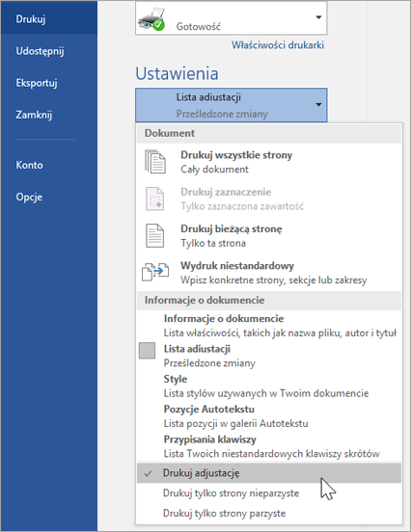Toggle the Drukuj adjustację checkmark item
Image resolution: width=411 pixels, height=532 pixels.
(x=268, y=473)
